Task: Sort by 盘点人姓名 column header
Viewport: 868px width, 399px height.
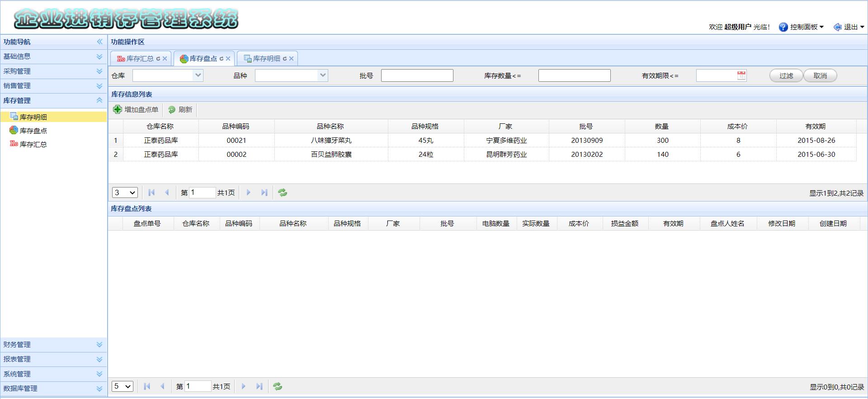Action: 727,224
